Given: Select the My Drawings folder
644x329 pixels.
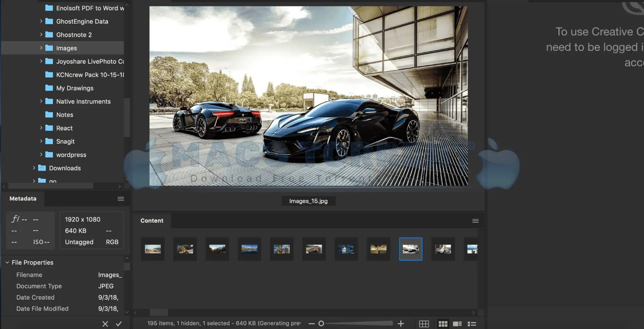Looking at the screenshot, I should point(69,88).
